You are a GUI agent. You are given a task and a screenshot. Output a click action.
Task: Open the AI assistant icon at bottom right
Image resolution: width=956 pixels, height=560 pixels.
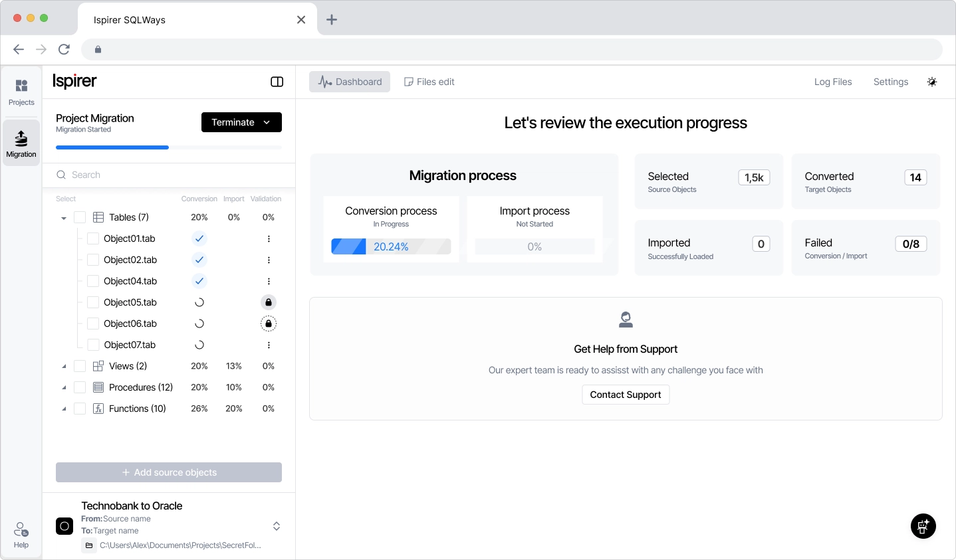923,526
